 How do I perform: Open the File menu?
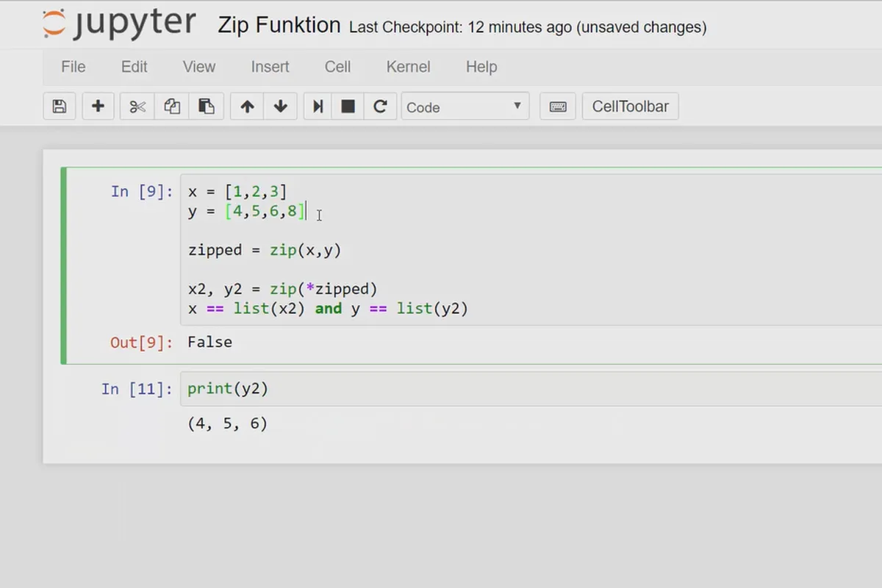click(73, 67)
